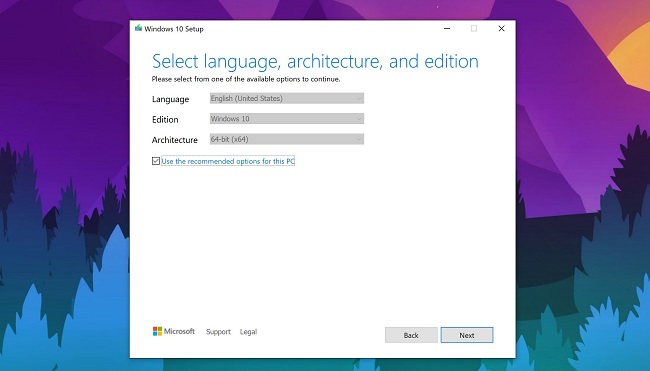Close the Windows 10 Setup window
Screen dimensions: 650x371
click(502, 29)
